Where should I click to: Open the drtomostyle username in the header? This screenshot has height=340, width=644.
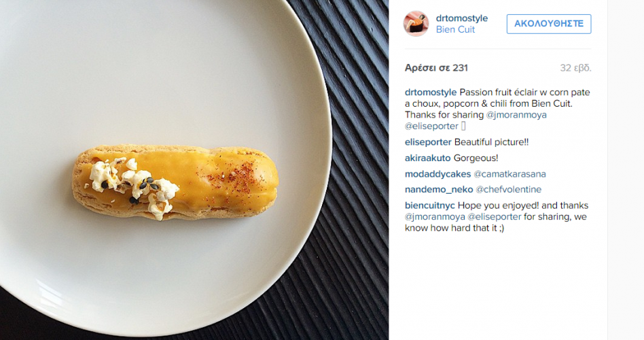point(462,18)
